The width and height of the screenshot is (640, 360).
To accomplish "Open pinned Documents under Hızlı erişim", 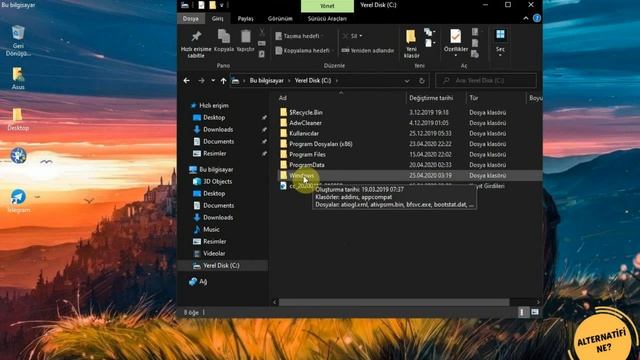I will click(218, 142).
